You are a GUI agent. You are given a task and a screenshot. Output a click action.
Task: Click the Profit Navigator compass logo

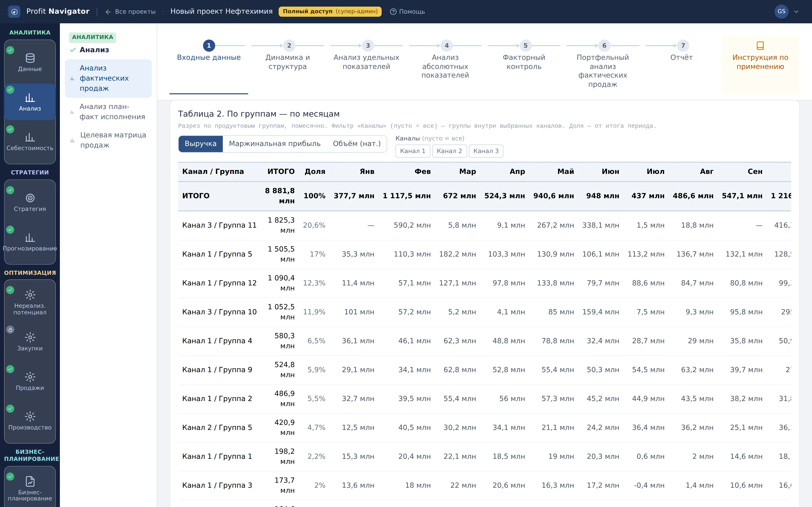[x=14, y=12]
